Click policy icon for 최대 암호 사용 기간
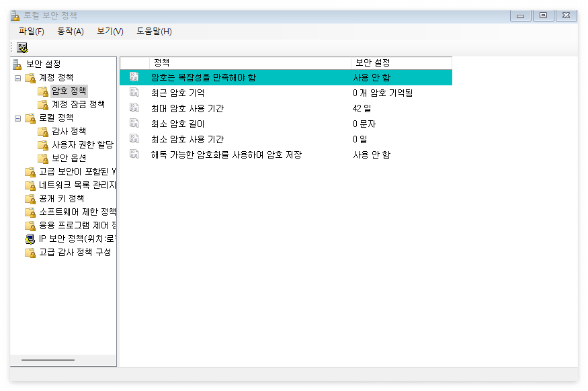Viewport: 588px width, 391px height. coord(134,107)
